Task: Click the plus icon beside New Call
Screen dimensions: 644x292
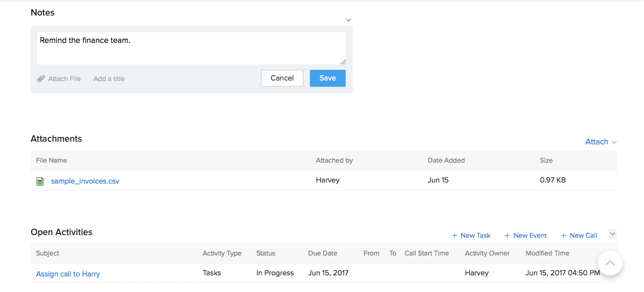Action: pyautogui.click(x=563, y=236)
